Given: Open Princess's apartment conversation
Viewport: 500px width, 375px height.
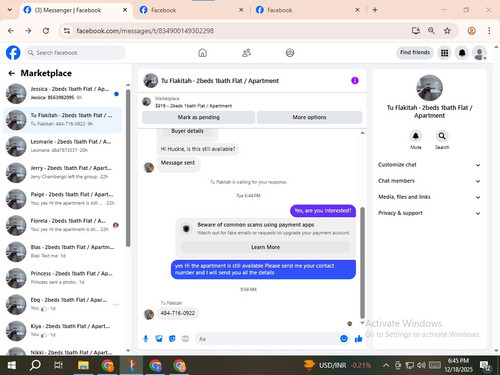Looking at the screenshot, I should pos(62,278).
